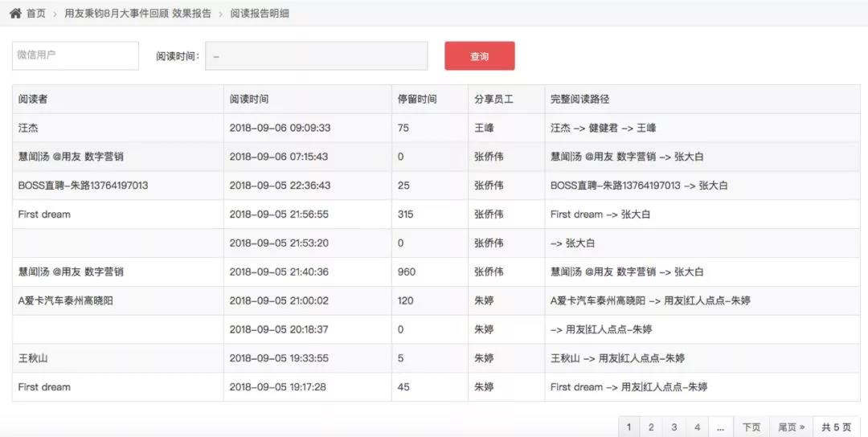Go to pagination page 3

674,427
